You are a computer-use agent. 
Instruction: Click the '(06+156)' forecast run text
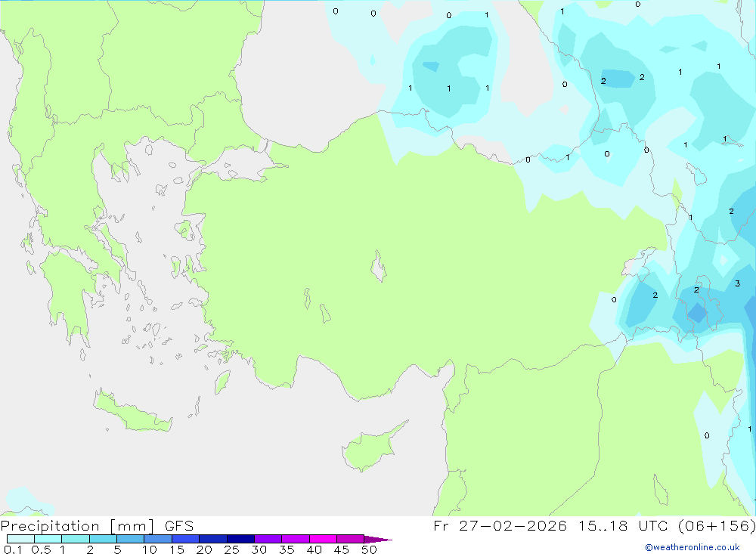[717, 525]
